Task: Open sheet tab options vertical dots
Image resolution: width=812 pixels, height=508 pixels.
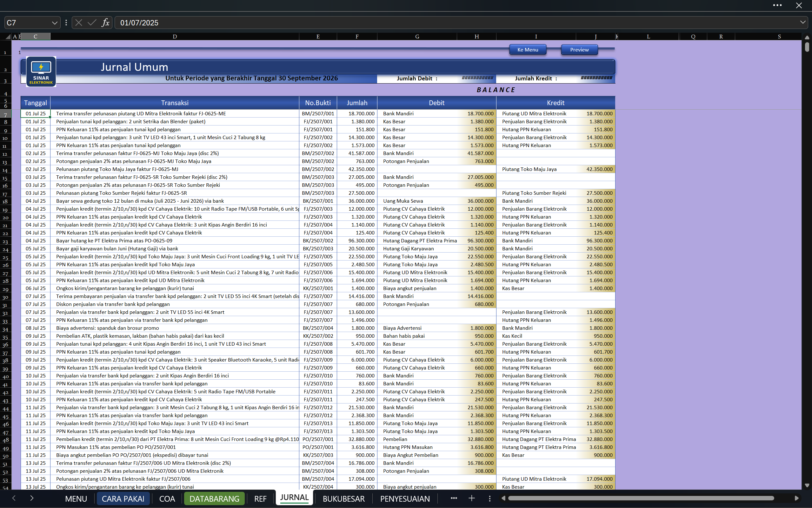Action: tap(490, 498)
